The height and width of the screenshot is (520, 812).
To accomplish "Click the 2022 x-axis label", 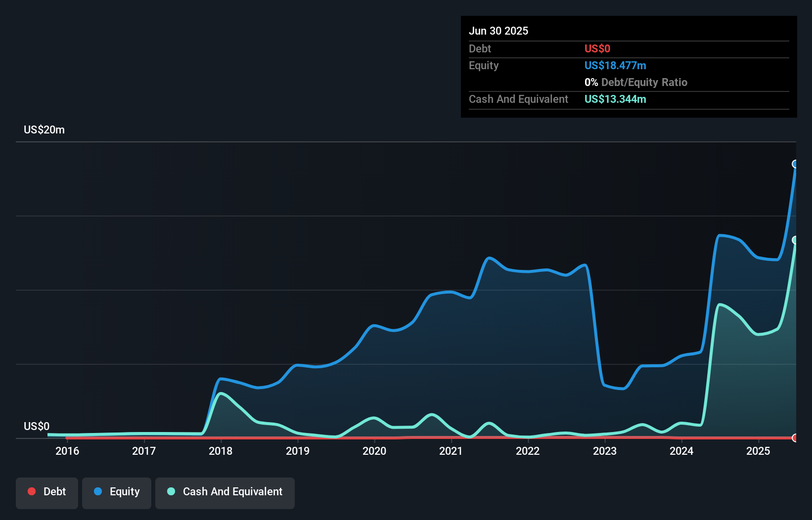I will [x=528, y=451].
